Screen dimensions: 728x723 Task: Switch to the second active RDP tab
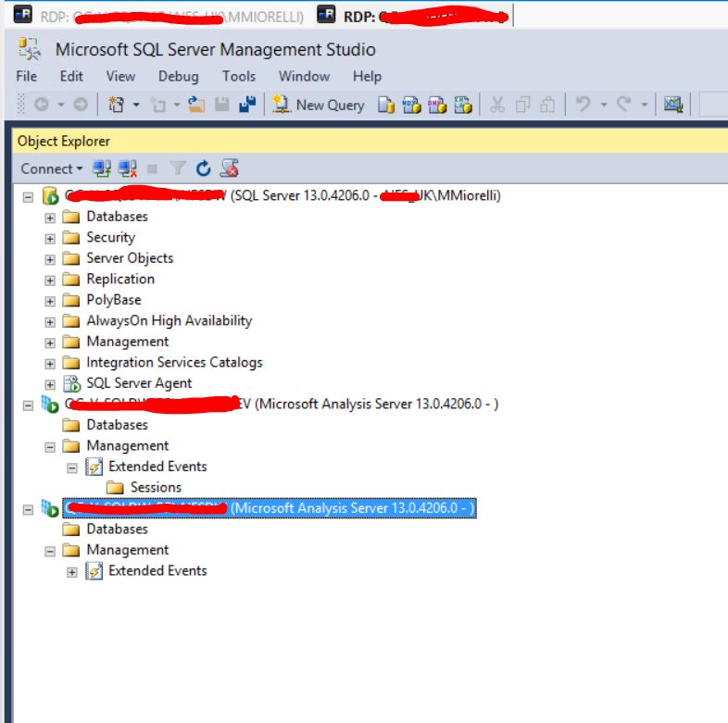click(x=413, y=17)
